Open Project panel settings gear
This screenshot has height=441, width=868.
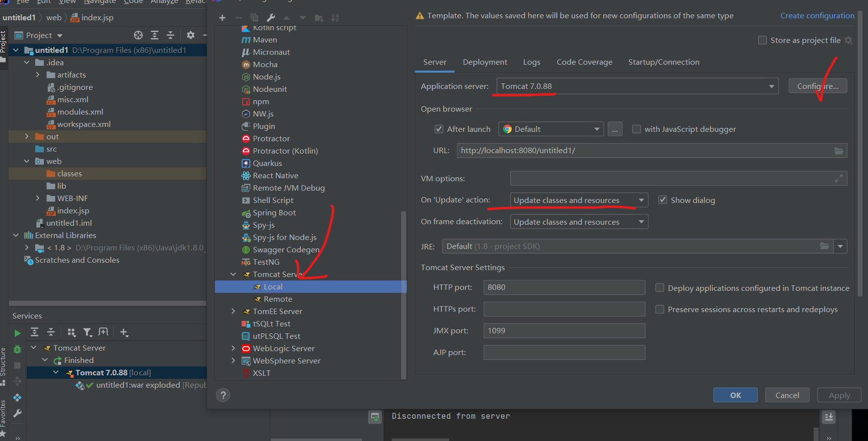point(191,35)
